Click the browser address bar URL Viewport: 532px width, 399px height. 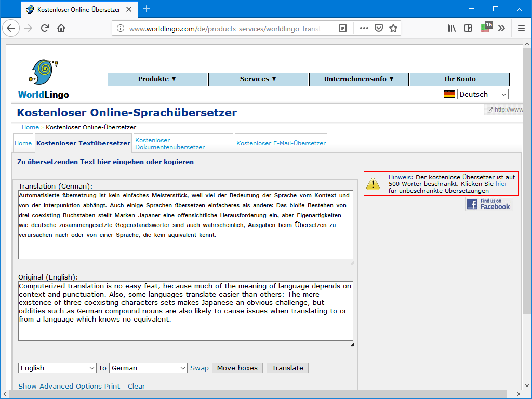pos(224,29)
